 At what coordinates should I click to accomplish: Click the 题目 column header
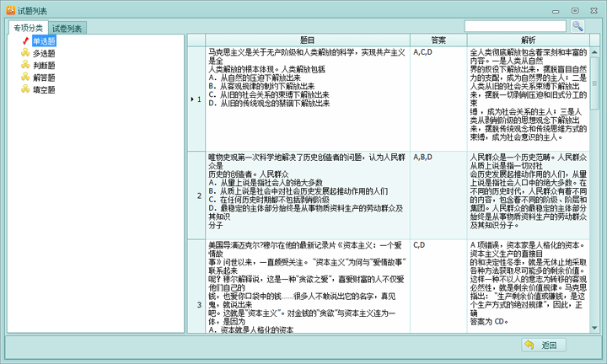[308, 40]
